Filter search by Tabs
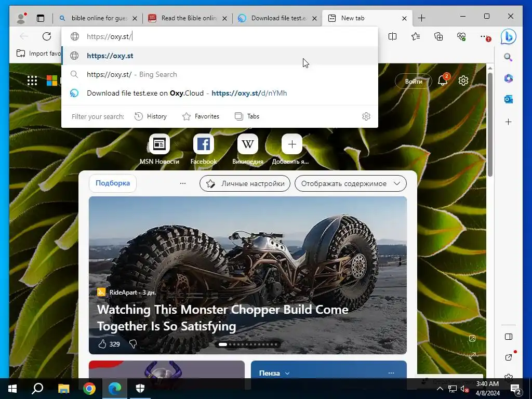 247,116
